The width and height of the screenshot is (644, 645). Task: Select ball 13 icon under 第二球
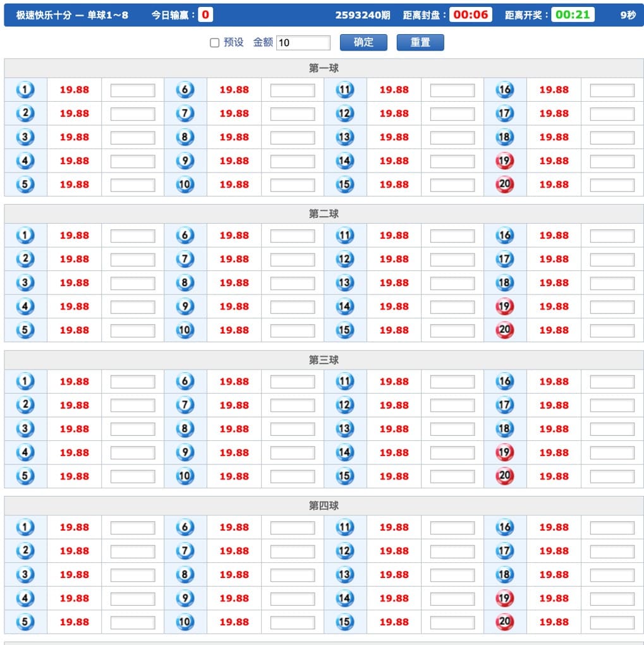345,282
